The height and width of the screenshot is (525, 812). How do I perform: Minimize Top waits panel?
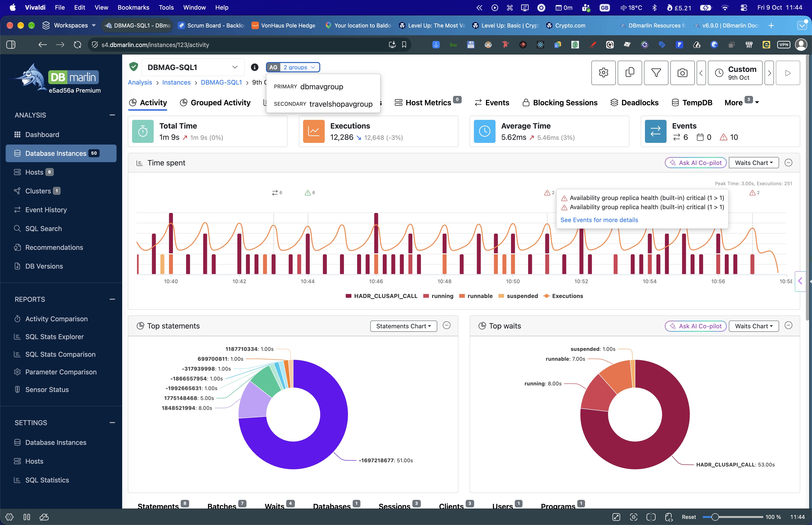click(788, 325)
